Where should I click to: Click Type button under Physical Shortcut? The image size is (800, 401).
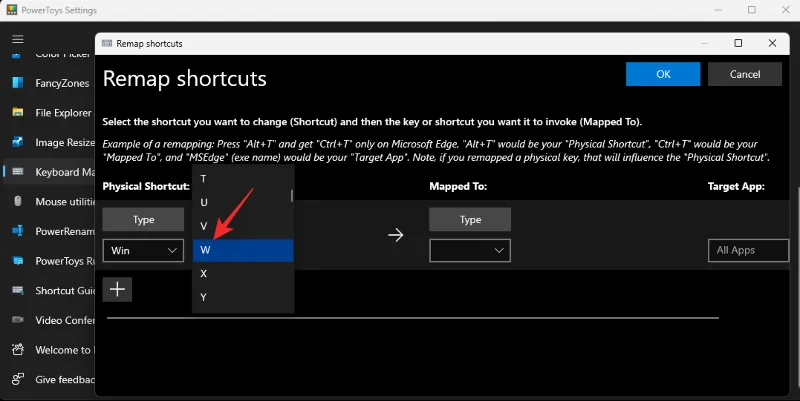[x=143, y=219]
